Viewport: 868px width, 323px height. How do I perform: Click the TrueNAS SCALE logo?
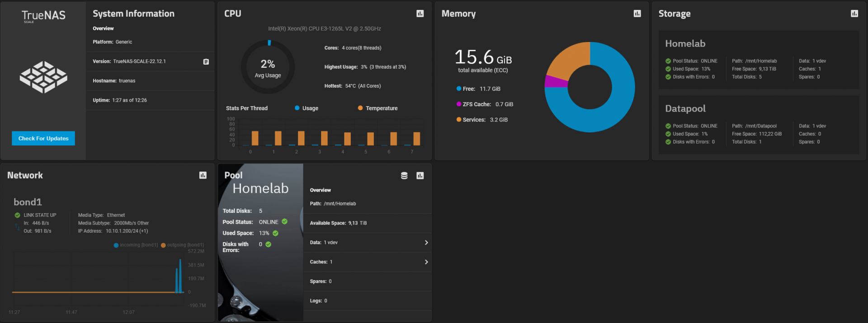43,16
